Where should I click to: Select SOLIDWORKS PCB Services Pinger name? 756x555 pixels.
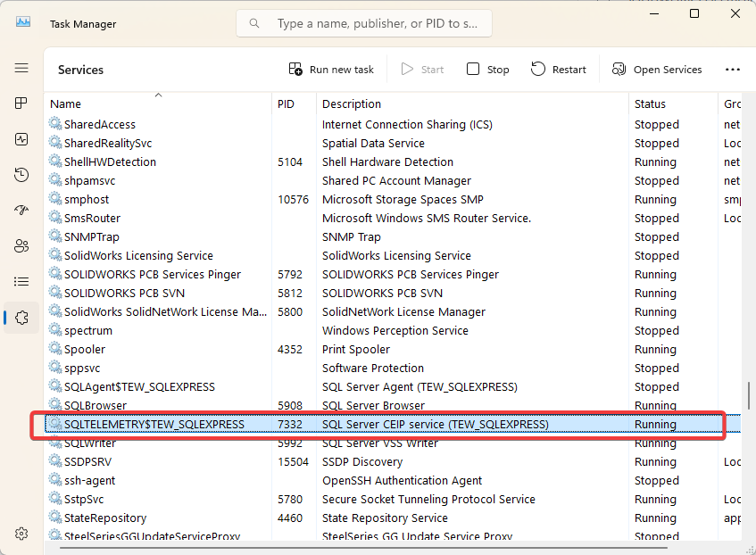click(153, 274)
